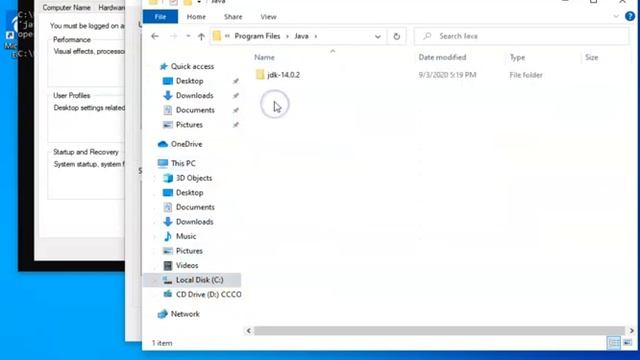Open the File ribbon tab

160,17
